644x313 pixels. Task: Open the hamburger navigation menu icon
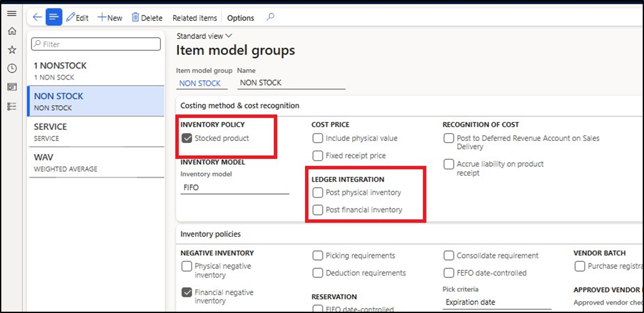pyautogui.click(x=11, y=14)
